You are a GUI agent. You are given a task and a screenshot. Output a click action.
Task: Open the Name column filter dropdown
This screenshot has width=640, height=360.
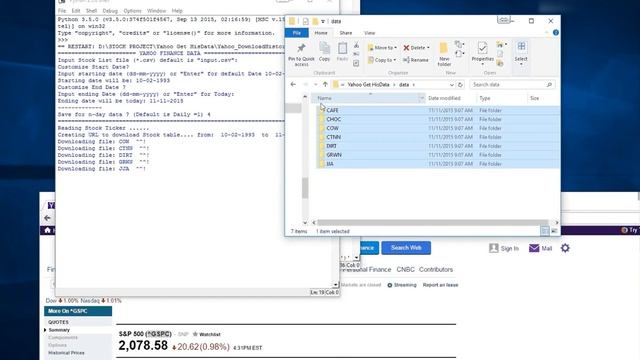click(x=421, y=98)
